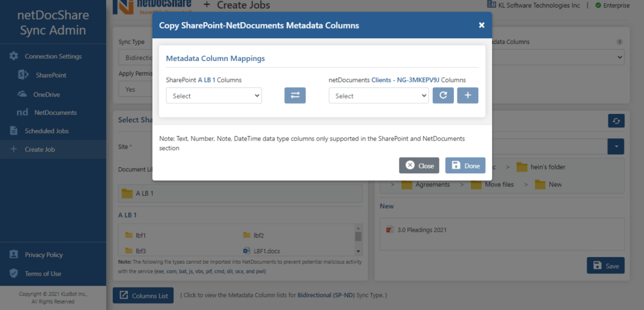This screenshot has height=310, width=644.
Task: Click the New folder breadcrumb
Action: coord(549,184)
